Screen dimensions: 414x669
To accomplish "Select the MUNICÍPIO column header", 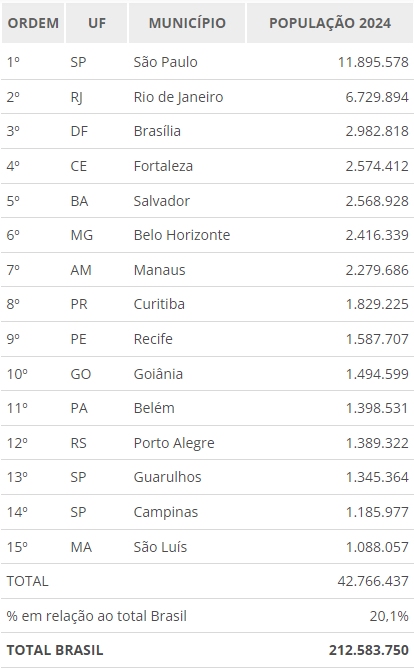I will [187, 23].
